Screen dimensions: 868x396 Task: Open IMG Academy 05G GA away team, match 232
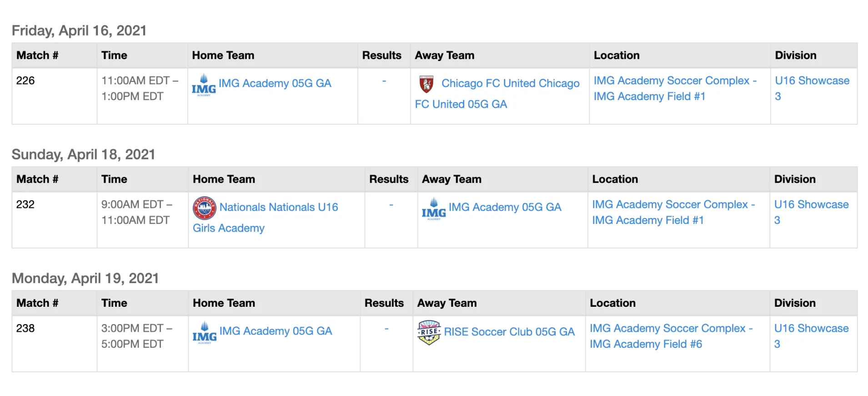click(x=505, y=207)
